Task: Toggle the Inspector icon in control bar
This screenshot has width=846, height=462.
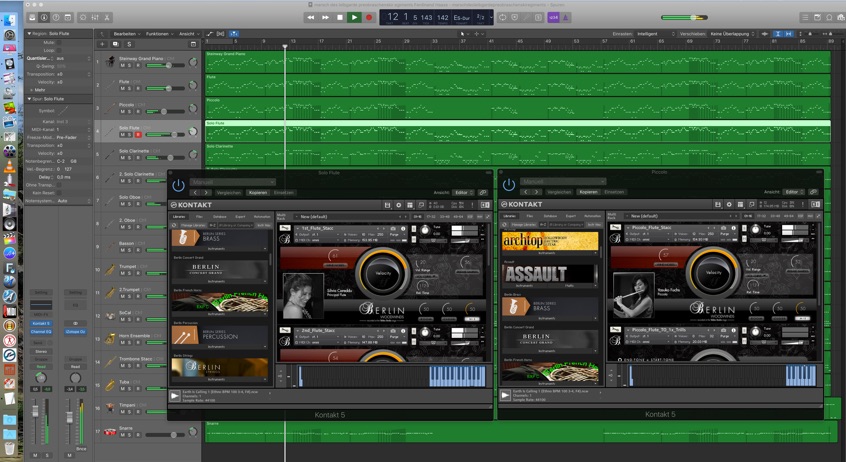Action: click(44, 17)
